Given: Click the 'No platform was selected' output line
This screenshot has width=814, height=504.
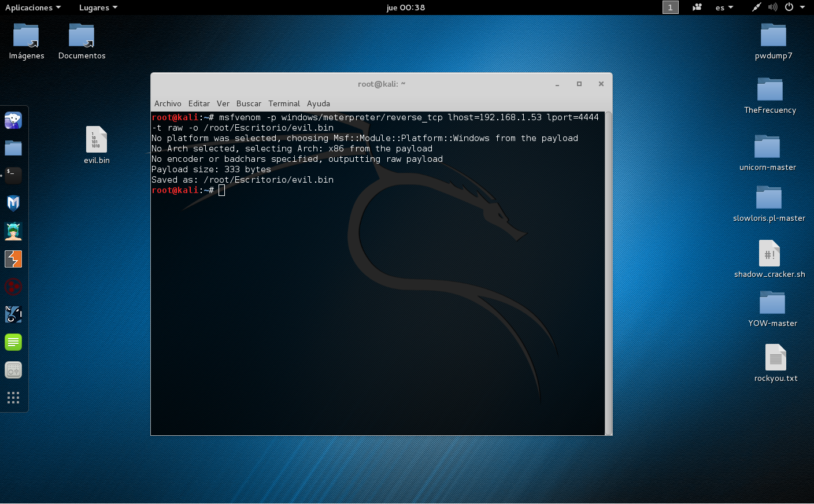Looking at the screenshot, I should tap(365, 138).
